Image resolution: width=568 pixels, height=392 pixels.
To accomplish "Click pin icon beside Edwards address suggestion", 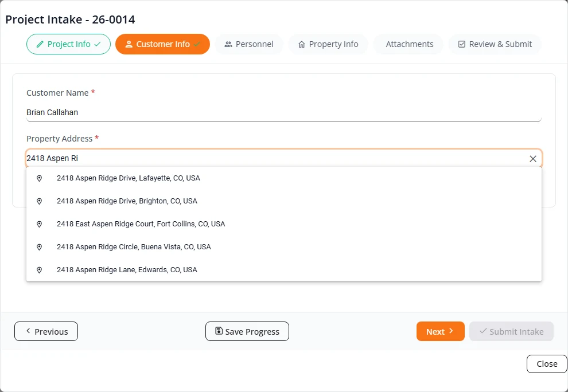I will 39,270.
